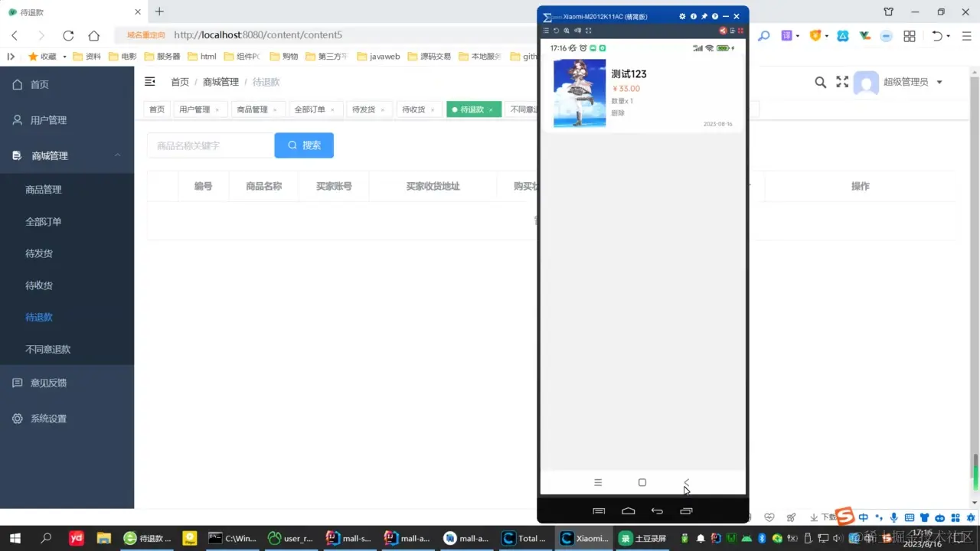The width and height of the screenshot is (980, 551).
Task: Open 意见反馈 in the sidebar
Action: pyautogui.click(x=67, y=383)
